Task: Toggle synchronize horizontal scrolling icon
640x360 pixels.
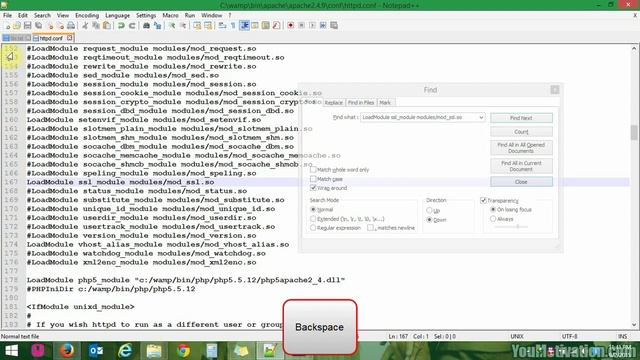Action: click(x=208, y=26)
